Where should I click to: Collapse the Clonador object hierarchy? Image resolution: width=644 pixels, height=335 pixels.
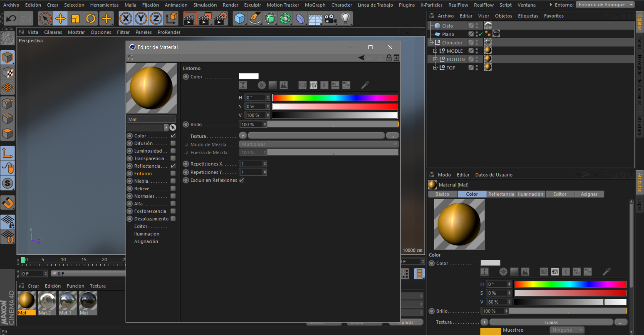pos(431,43)
